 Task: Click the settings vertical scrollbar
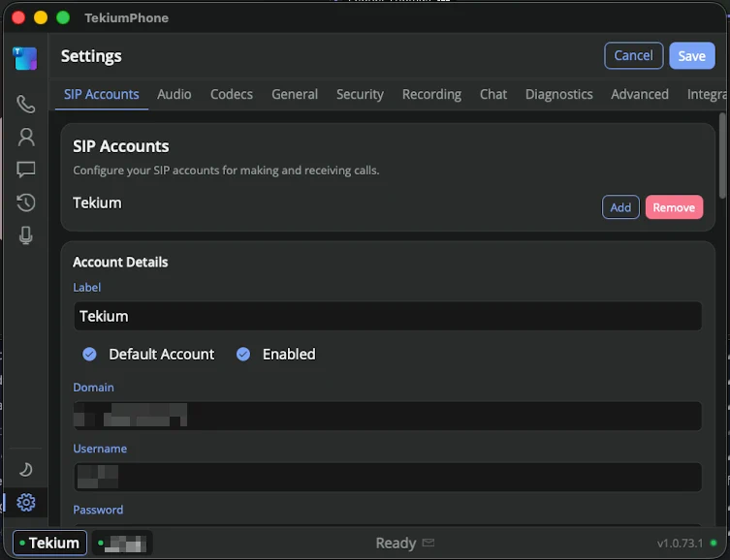click(722, 156)
